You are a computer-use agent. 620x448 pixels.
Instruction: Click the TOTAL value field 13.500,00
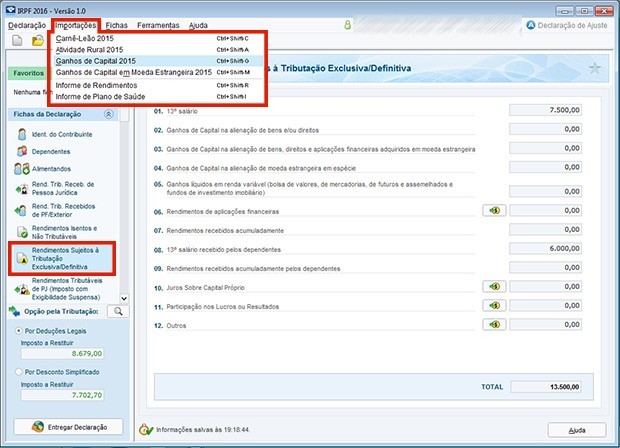(546, 387)
